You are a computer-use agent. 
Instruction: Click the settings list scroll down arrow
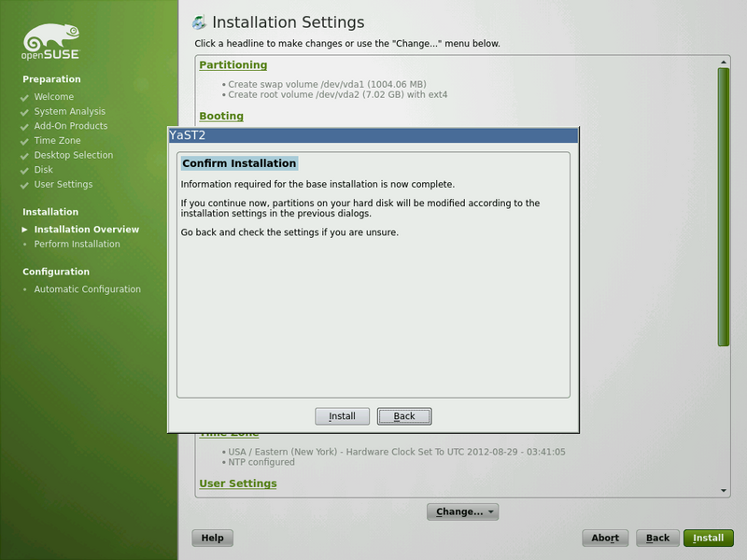(724, 491)
